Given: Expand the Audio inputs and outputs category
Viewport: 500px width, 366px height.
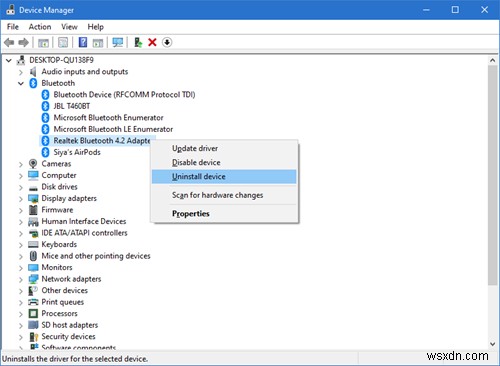Looking at the screenshot, I should [21, 72].
